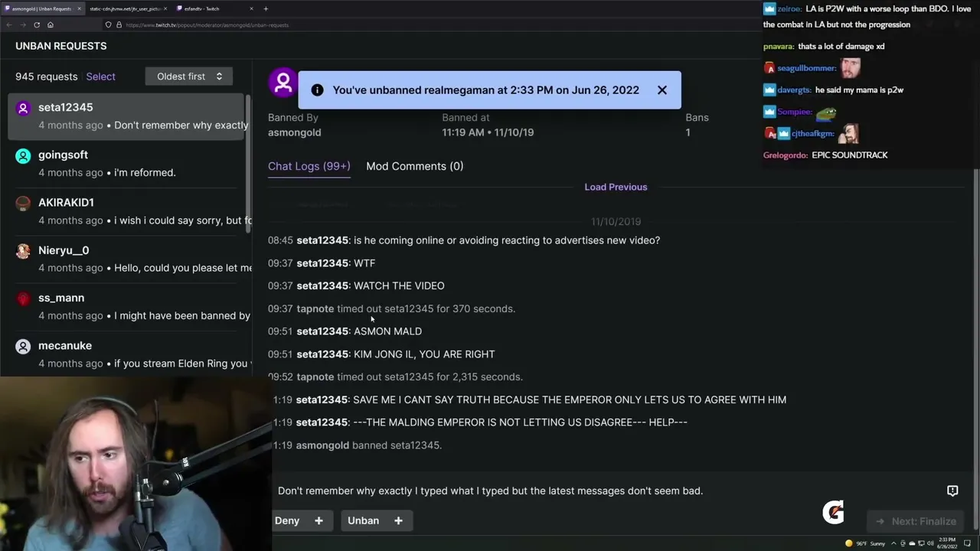This screenshot has height=551, width=980.
Task: Select the AKIRAKID1 unban request
Action: click(x=126, y=211)
